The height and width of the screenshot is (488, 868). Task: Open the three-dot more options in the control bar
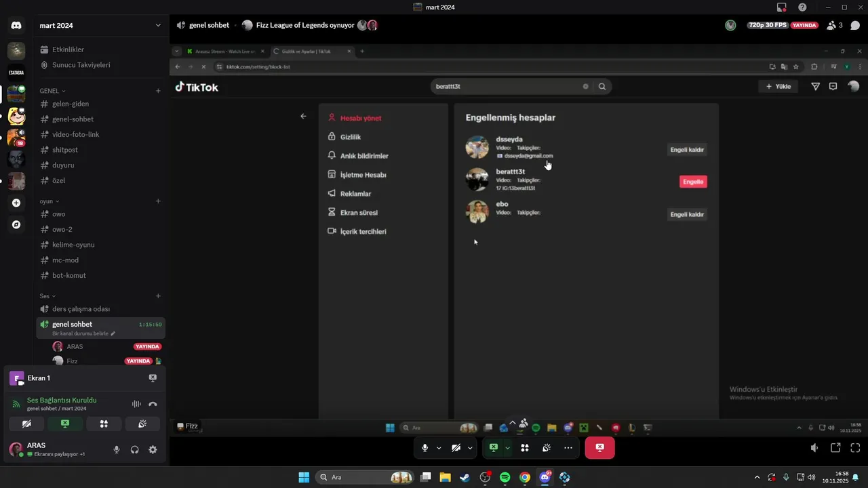(x=568, y=448)
